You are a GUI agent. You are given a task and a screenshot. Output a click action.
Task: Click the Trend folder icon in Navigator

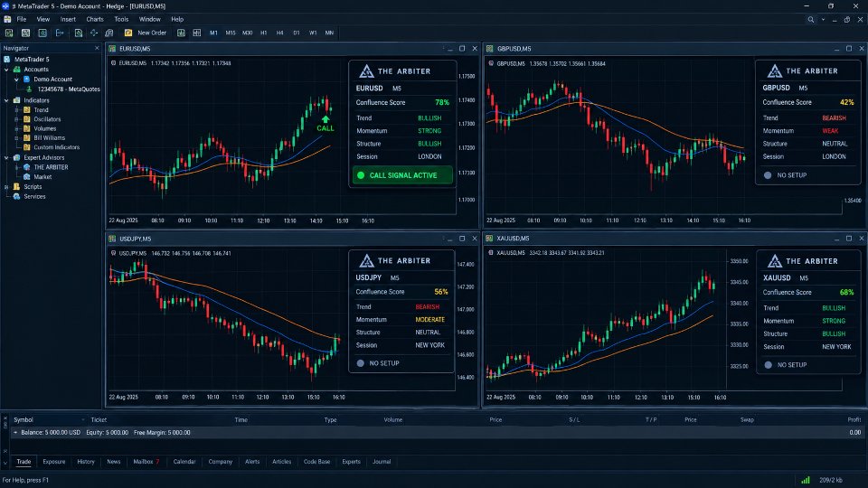[26, 110]
